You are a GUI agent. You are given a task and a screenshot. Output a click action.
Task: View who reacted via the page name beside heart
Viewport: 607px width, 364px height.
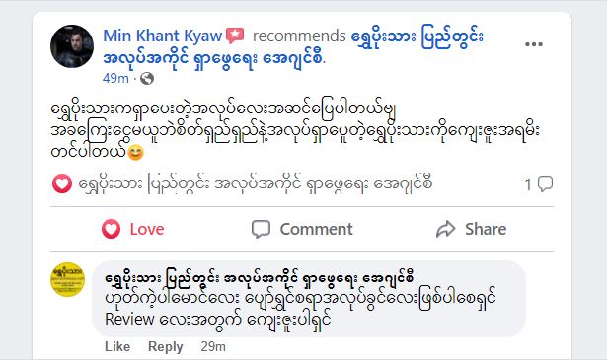(256, 183)
